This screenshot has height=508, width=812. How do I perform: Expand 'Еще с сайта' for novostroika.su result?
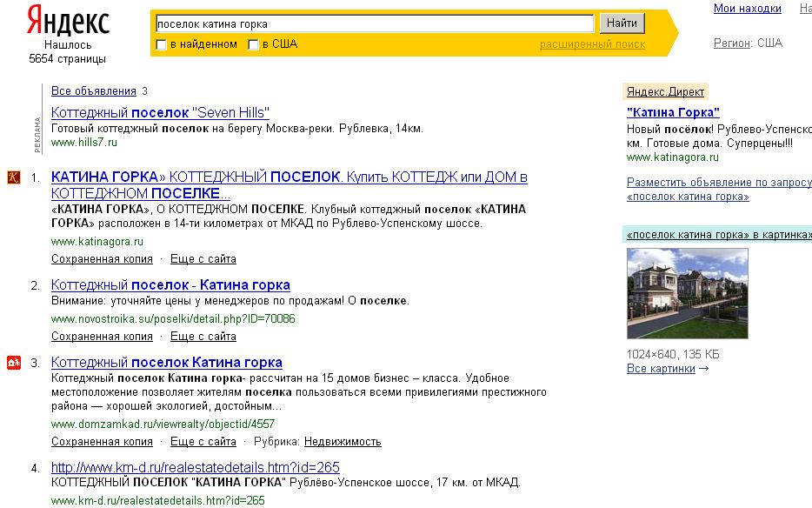203,337
